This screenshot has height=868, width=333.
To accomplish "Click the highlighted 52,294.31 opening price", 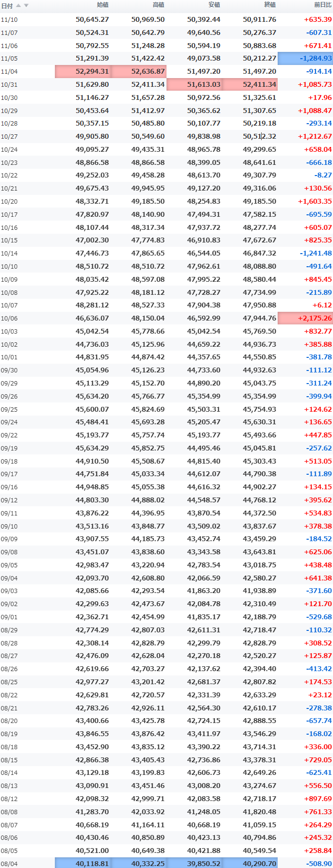I will coord(83,72).
